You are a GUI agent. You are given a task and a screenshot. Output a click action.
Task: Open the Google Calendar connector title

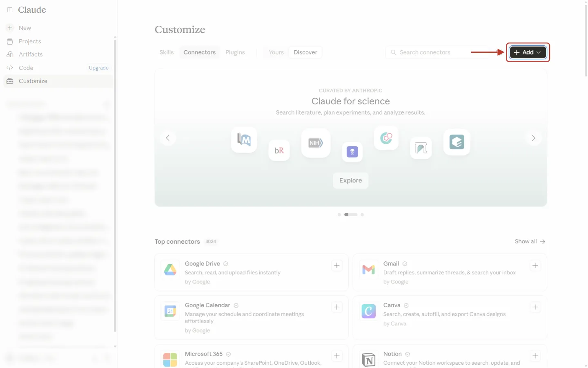click(207, 305)
